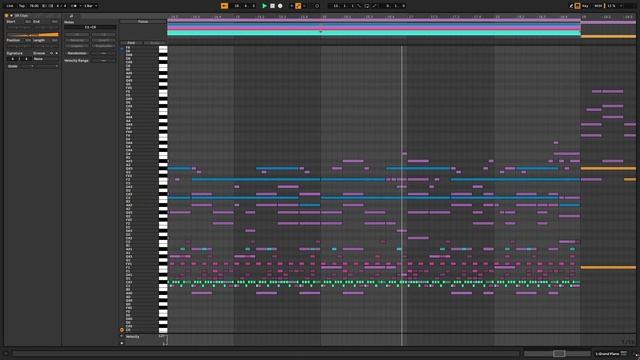Toggle the clip activator circle
The width and height of the screenshot is (640, 360).
coord(6,16)
